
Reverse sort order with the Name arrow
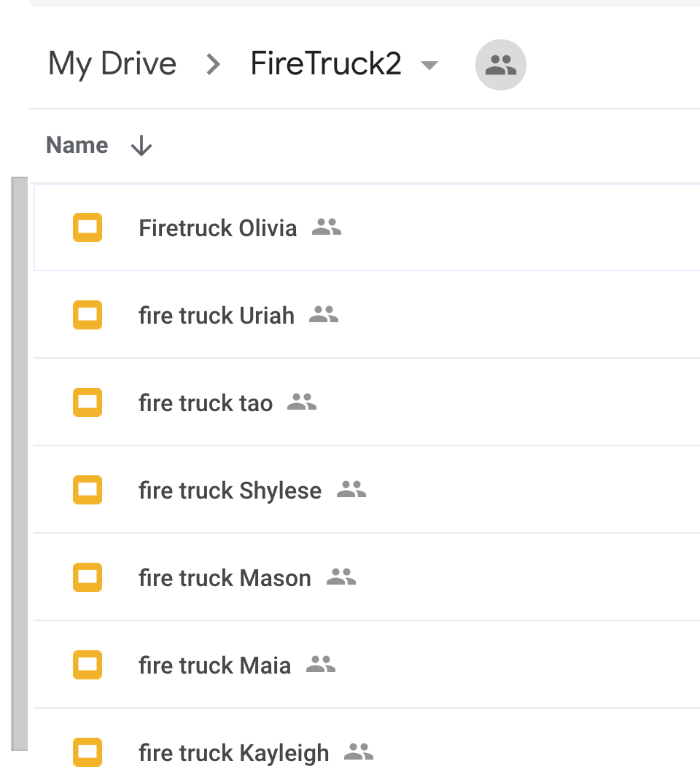(141, 147)
